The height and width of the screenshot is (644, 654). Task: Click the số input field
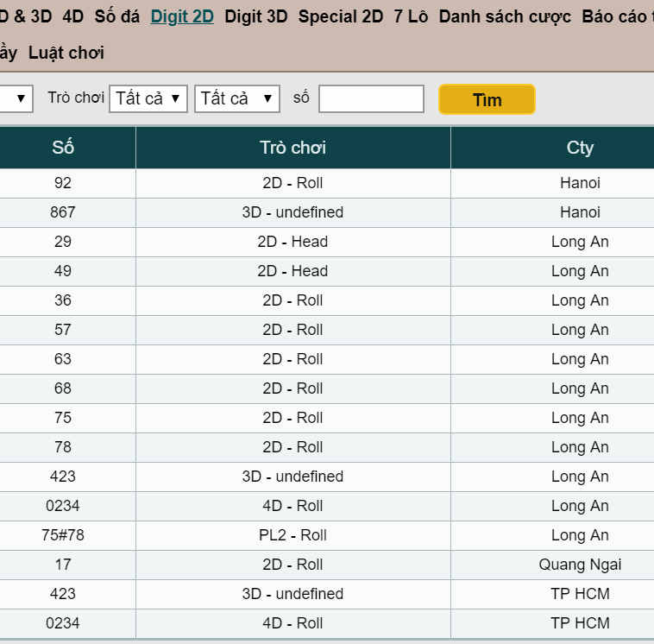371,99
